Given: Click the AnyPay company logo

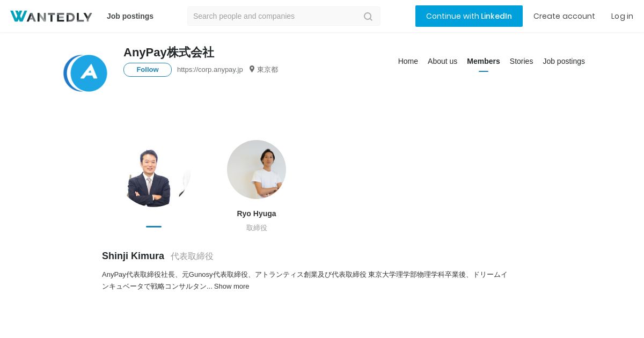Looking at the screenshot, I should pyautogui.click(x=85, y=73).
